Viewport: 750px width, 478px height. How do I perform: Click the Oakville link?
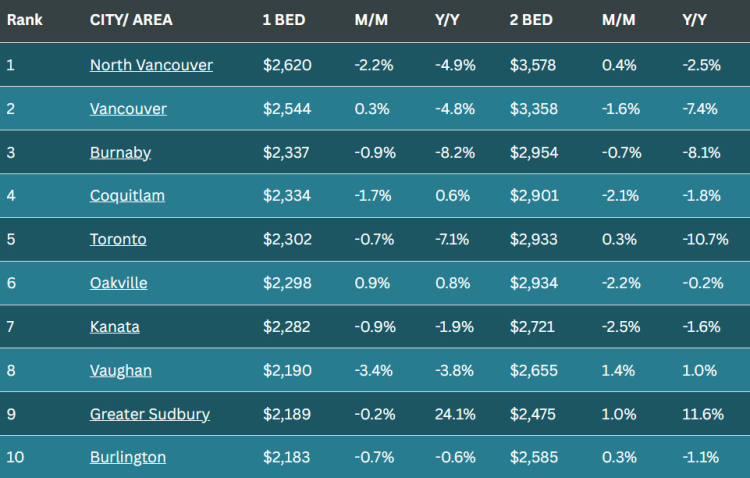(118, 283)
